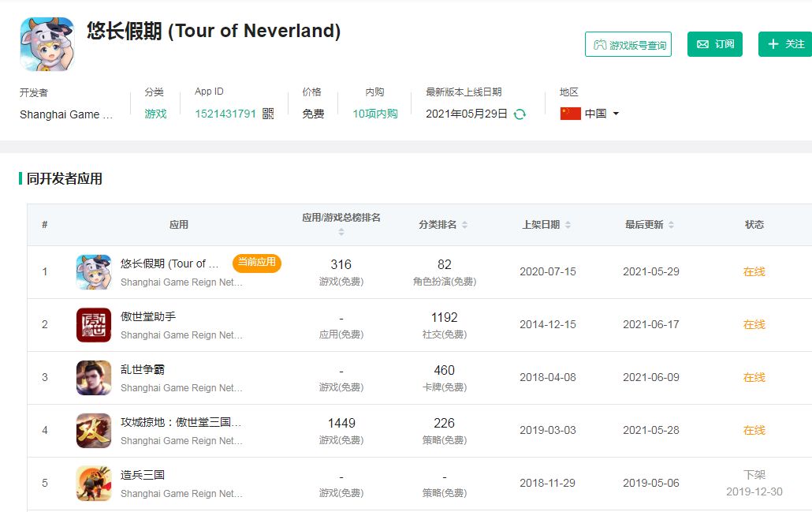
Task: Open 造兵三国 app name link
Action: [143, 475]
